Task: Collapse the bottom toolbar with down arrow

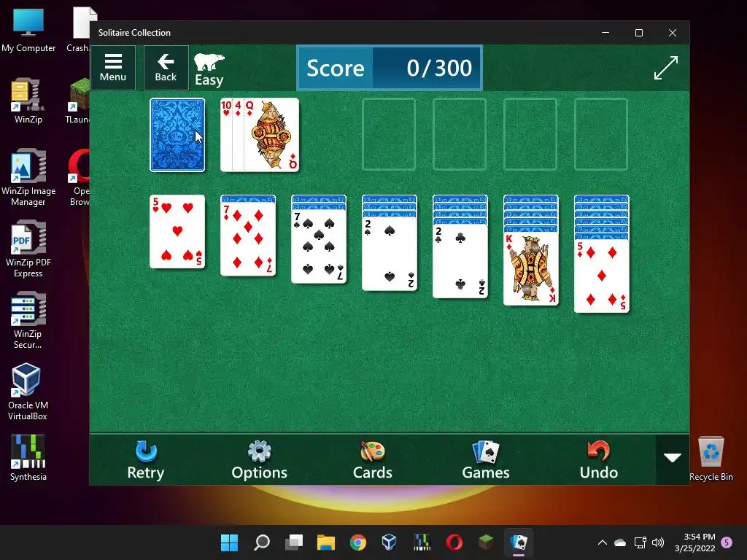Action: [x=672, y=458]
